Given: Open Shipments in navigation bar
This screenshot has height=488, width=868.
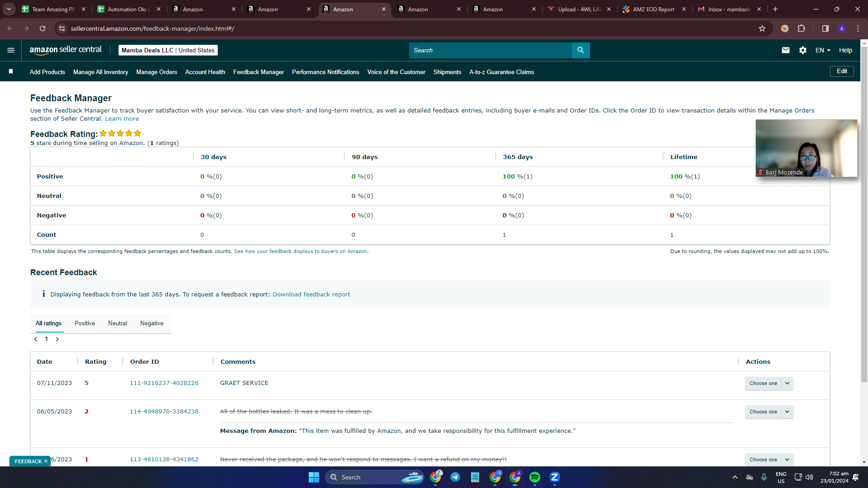Looking at the screenshot, I should (x=447, y=72).
